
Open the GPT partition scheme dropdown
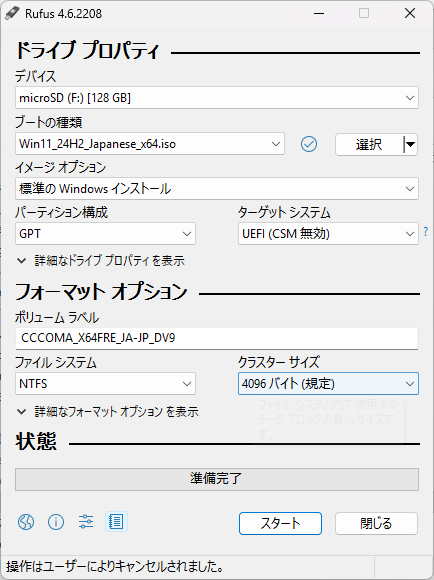(x=105, y=234)
